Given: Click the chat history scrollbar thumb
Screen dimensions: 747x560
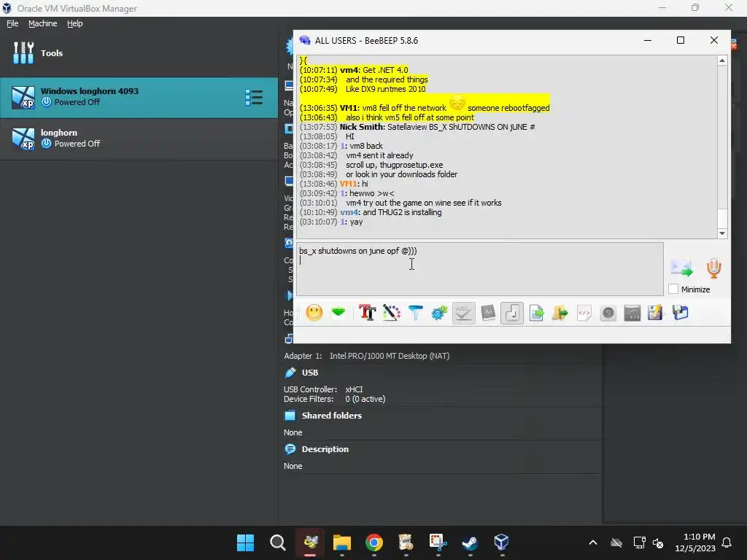Looking at the screenshot, I should 722,219.
